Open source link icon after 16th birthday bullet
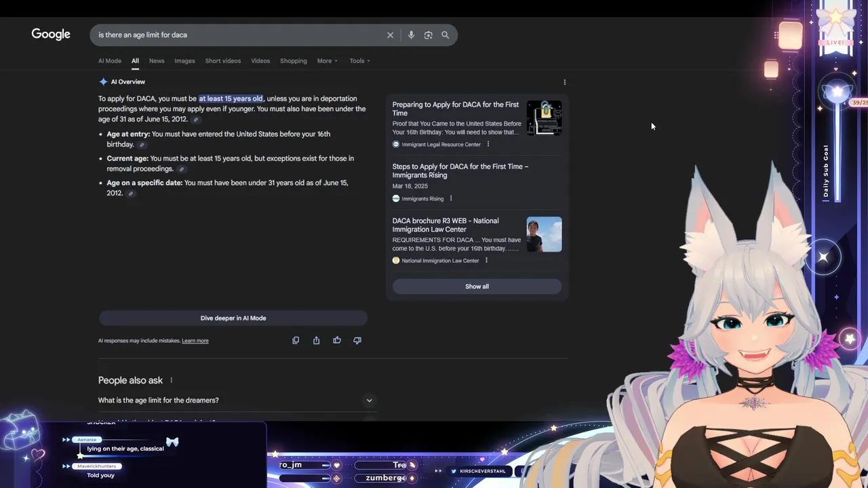The height and width of the screenshot is (488, 868). coord(142,145)
